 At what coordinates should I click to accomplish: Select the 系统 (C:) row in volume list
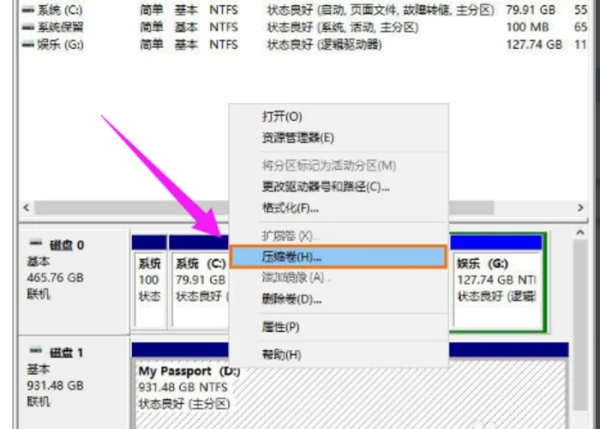[x=304, y=10]
